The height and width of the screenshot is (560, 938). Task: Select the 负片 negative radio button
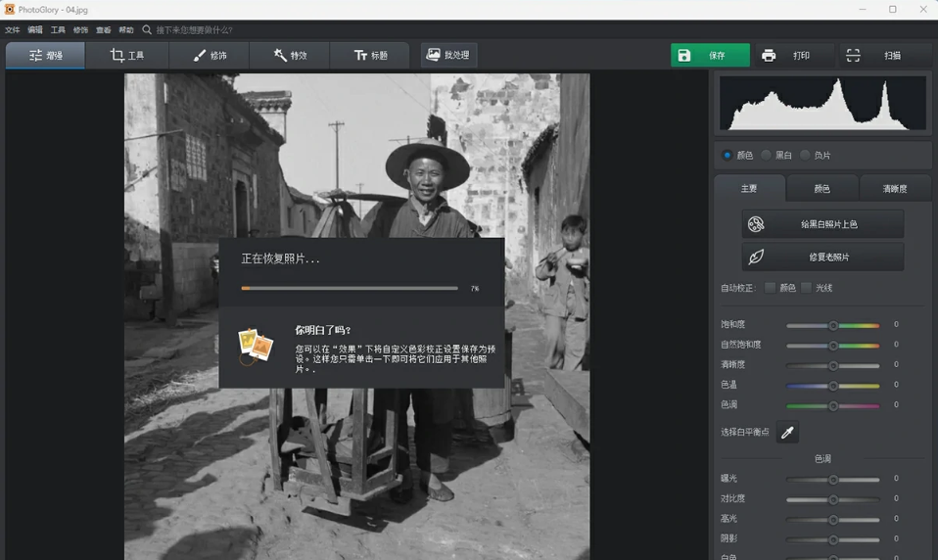(x=805, y=155)
